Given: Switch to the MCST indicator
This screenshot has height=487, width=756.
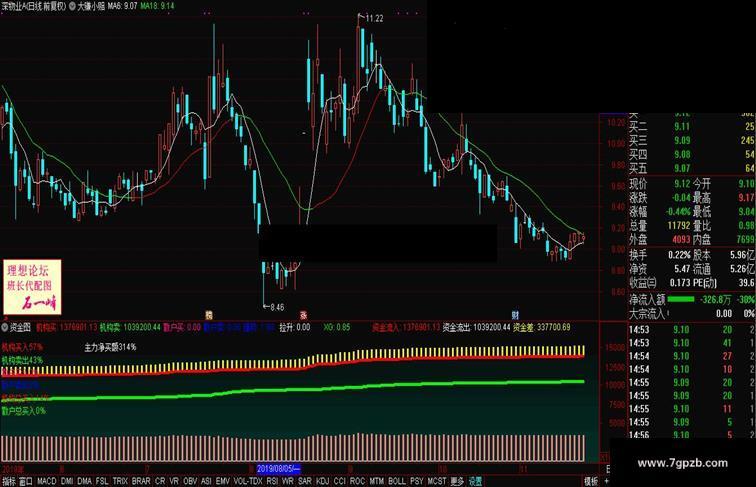Looking at the screenshot, I should point(437,481).
